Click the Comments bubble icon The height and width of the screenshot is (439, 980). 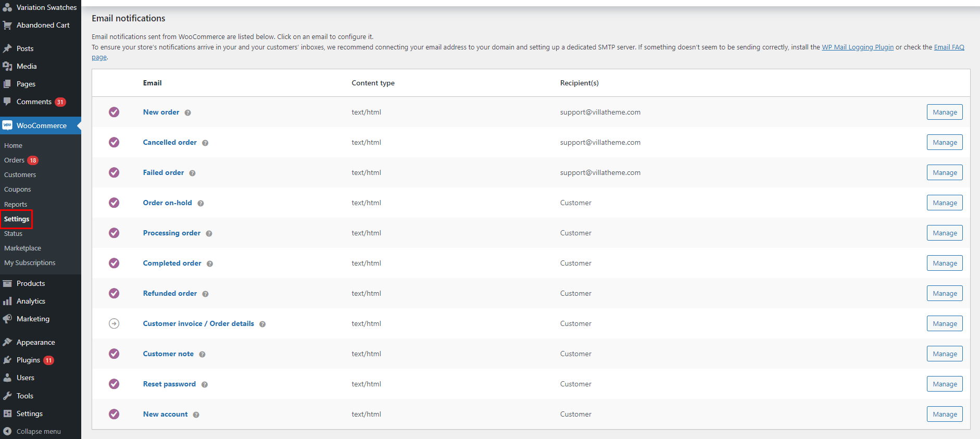[7, 102]
